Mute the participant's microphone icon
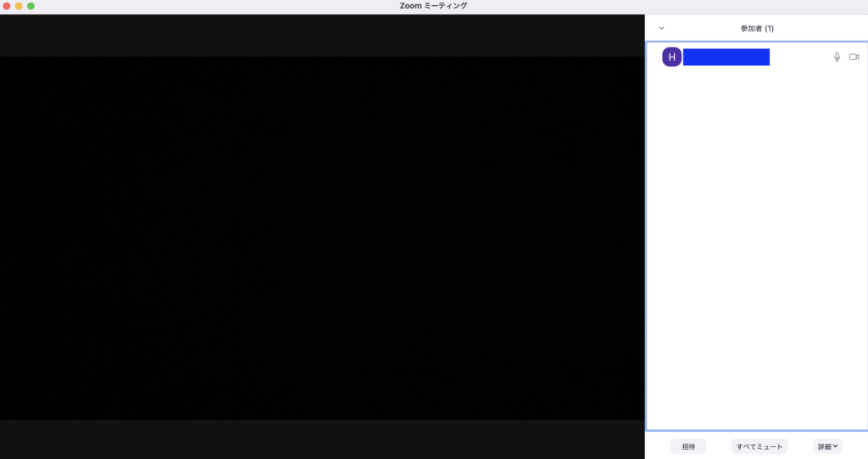Viewport: 868px width, 459px height. (837, 57)
